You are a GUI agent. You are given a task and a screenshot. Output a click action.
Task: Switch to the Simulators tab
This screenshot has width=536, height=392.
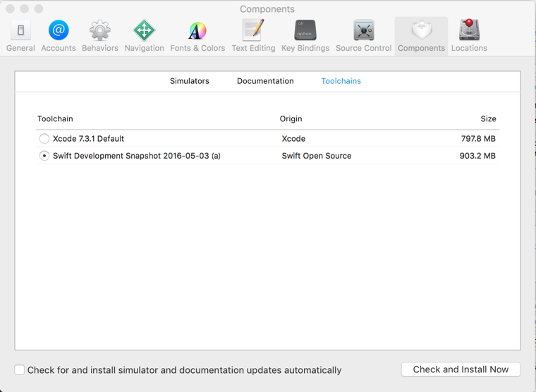pyautogui.click(x=189, y=81)
